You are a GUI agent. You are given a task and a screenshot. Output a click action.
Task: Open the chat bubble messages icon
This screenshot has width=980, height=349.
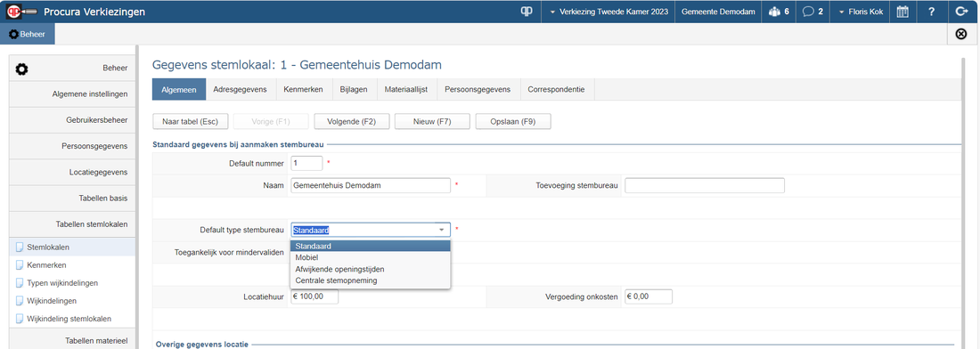[x=813, y=12]
